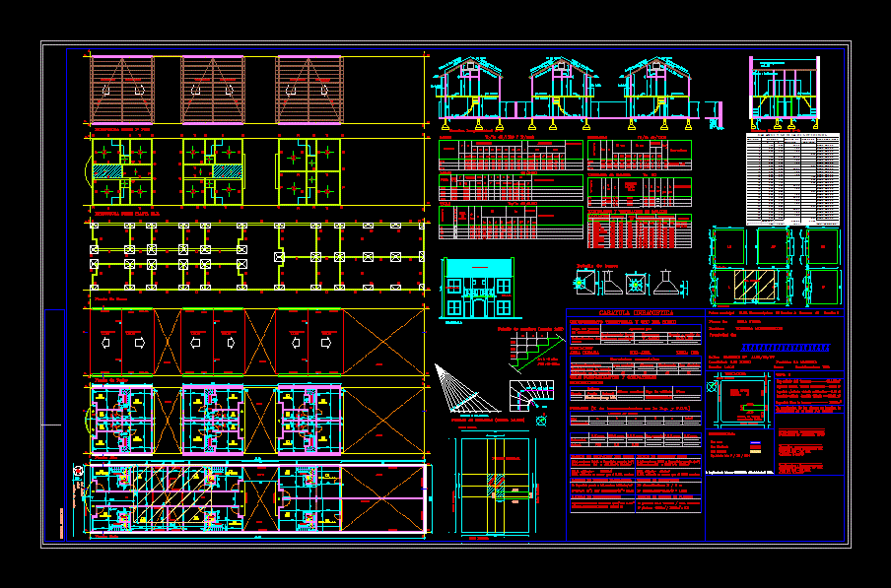This screenshot has width=891, height=588.
Task: Click the north arrow symbol beside location plan
Action: (x=541, y=421)
